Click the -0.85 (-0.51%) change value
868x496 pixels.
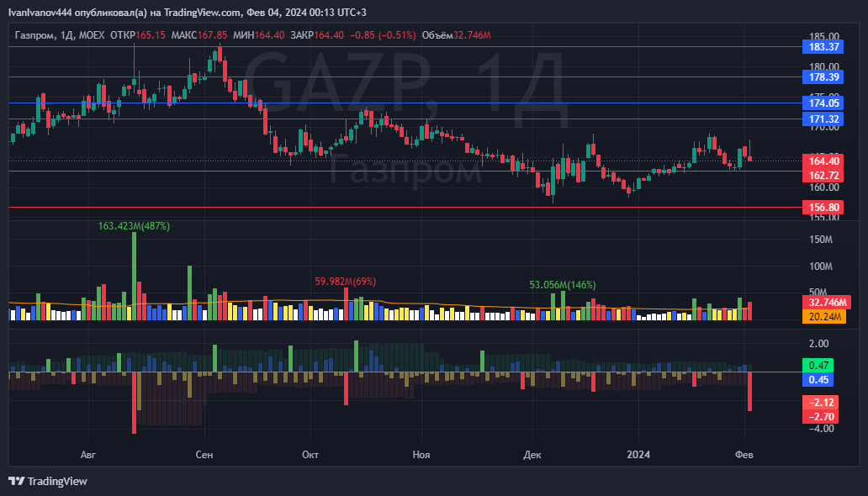coord(383,34)
